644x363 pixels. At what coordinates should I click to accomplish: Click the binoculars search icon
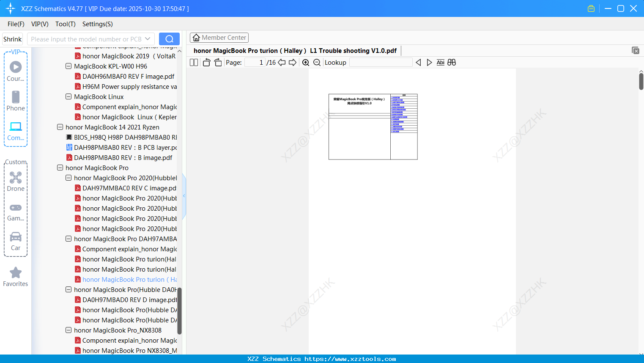point(452,63)
